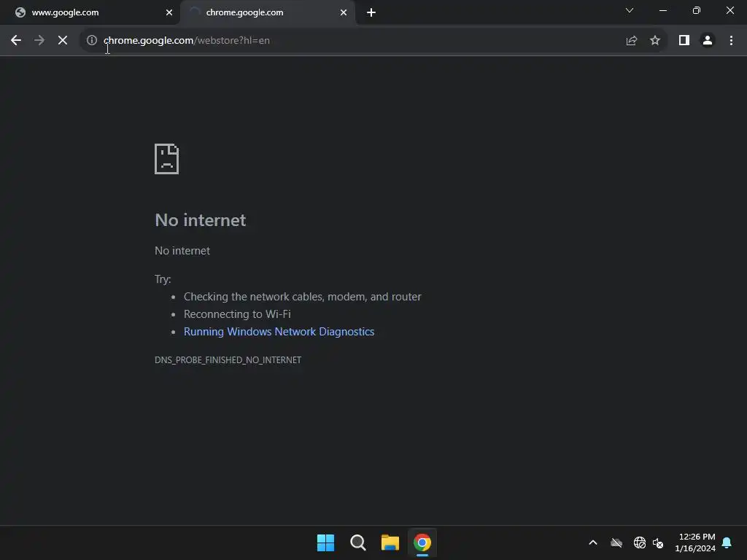Open network status globe icon

click(639, 542)
